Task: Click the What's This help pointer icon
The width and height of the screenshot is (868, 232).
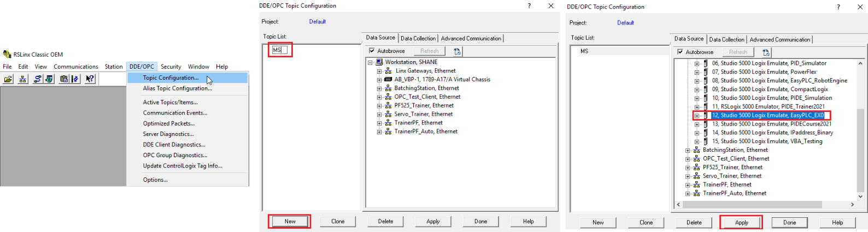Action: click(x=90, y=79)
